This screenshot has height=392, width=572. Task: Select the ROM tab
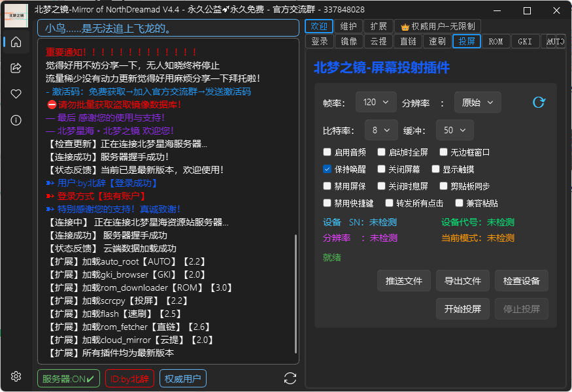(x=497, y=41)
